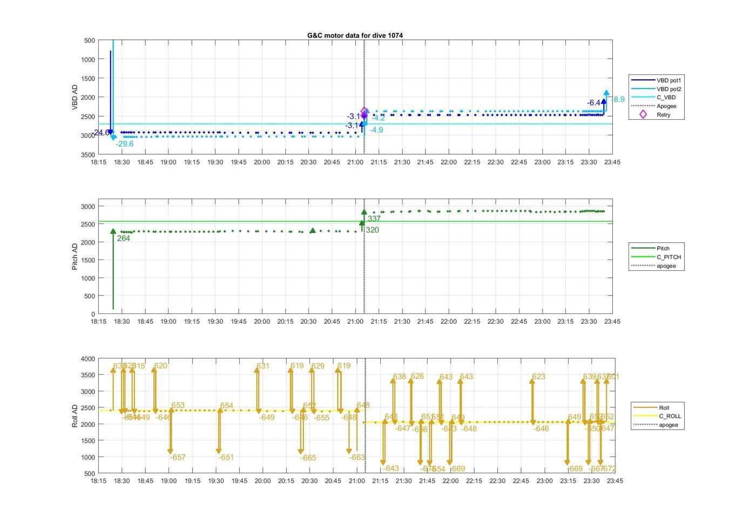The height and width of the screenshot is (532, 756).
Task: Click the '-29.6' value label on VBD plot
Action: [125, 144]
